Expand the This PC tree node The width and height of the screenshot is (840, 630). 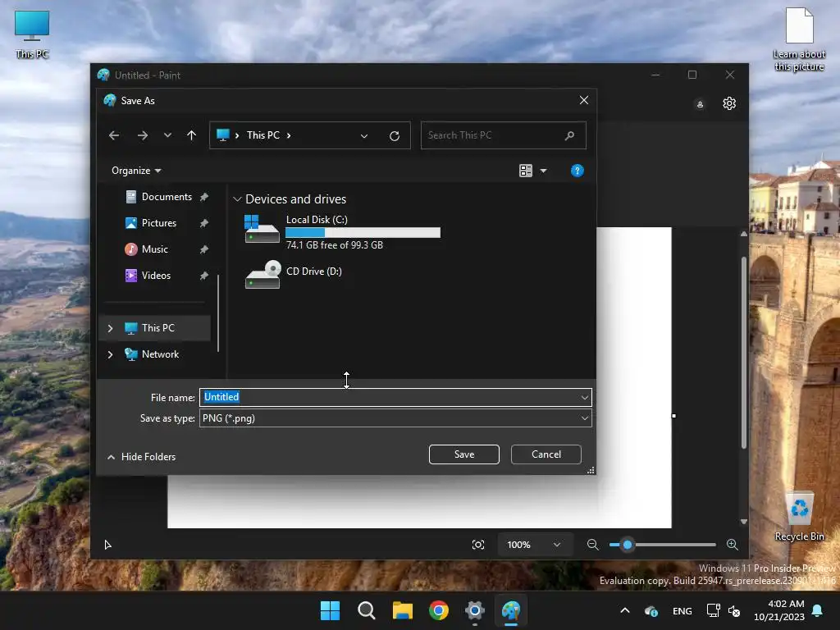pos(111,328)
